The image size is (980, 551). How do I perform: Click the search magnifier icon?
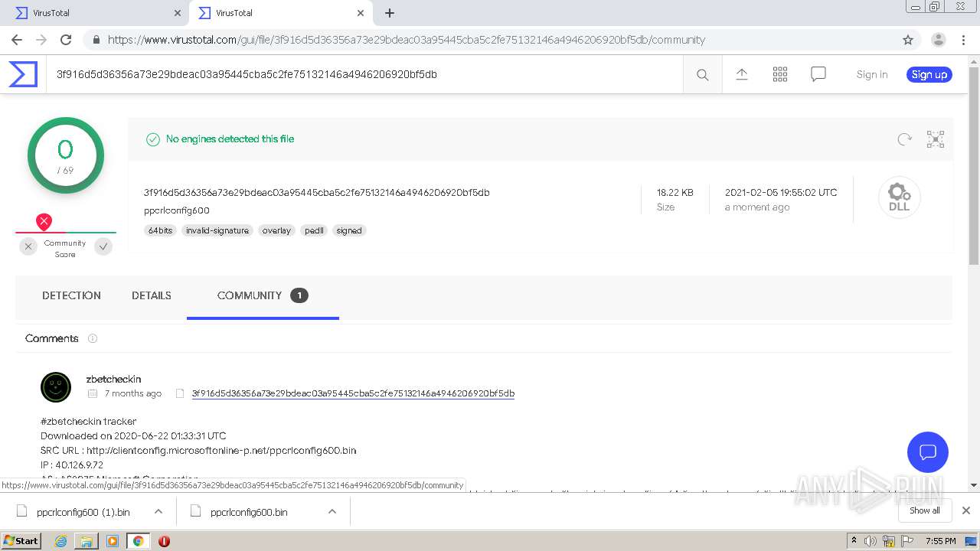[702, 74]
